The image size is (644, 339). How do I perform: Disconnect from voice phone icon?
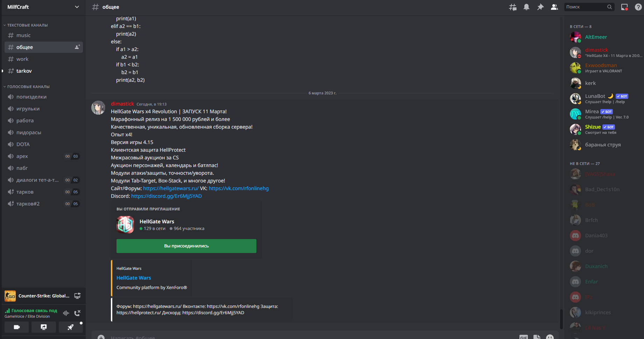(x=77, y=313)
